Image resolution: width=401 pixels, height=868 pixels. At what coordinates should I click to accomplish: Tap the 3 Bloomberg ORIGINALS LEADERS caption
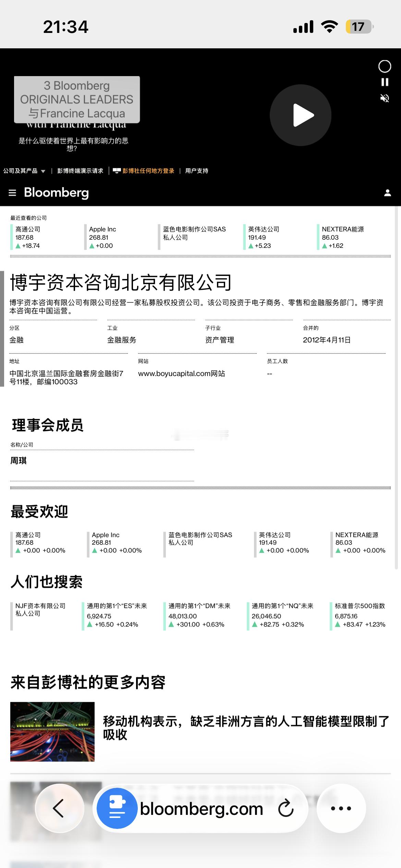77,99
